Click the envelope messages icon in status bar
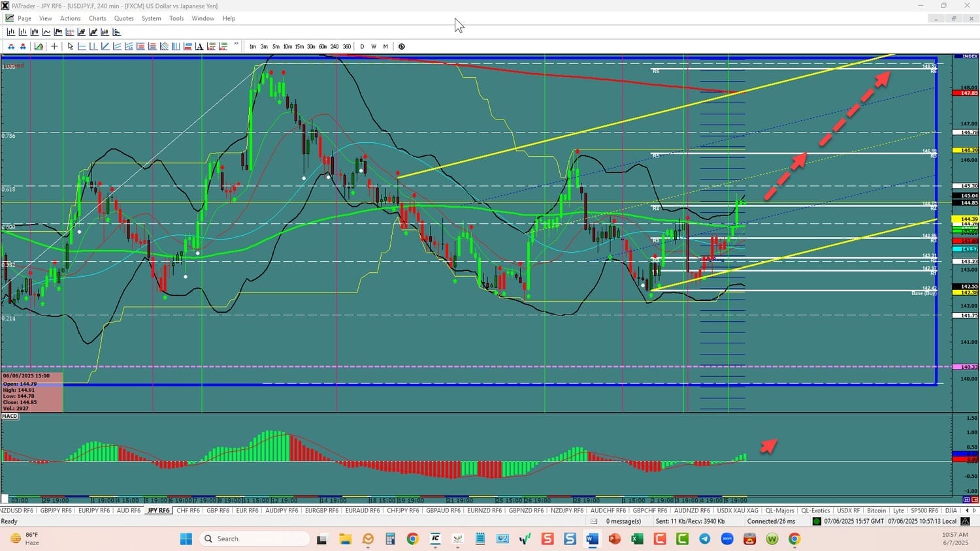The image size is (980, 551). point(594,521)
